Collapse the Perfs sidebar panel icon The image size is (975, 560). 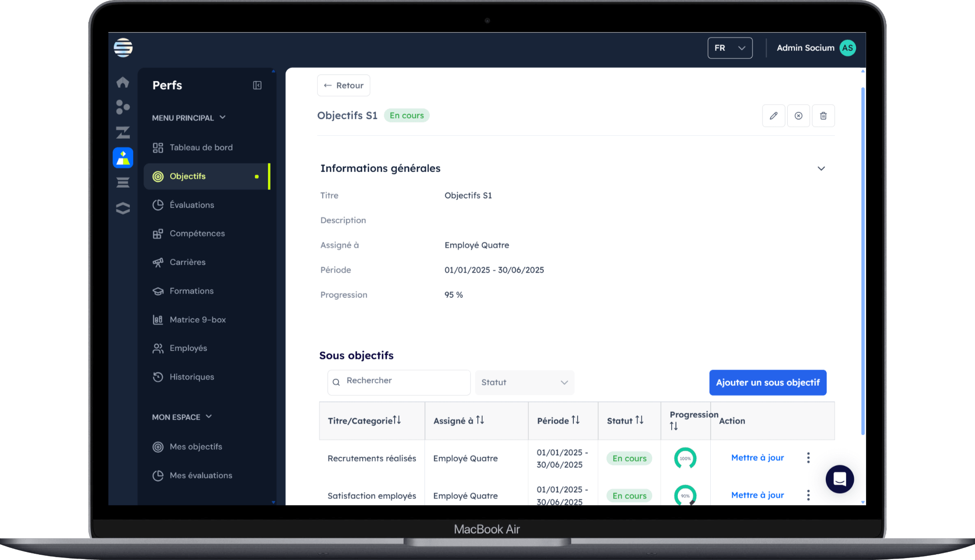pos(257,85)
